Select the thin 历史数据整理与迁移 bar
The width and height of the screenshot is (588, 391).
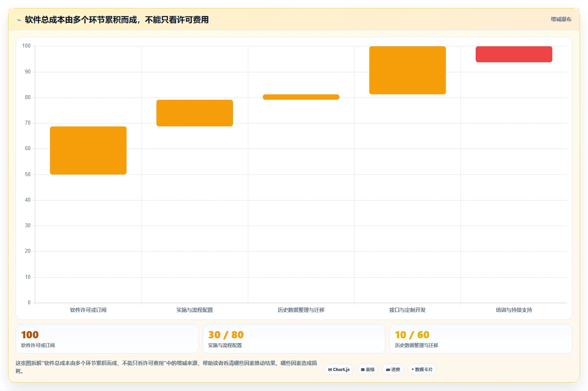(301, 97)
